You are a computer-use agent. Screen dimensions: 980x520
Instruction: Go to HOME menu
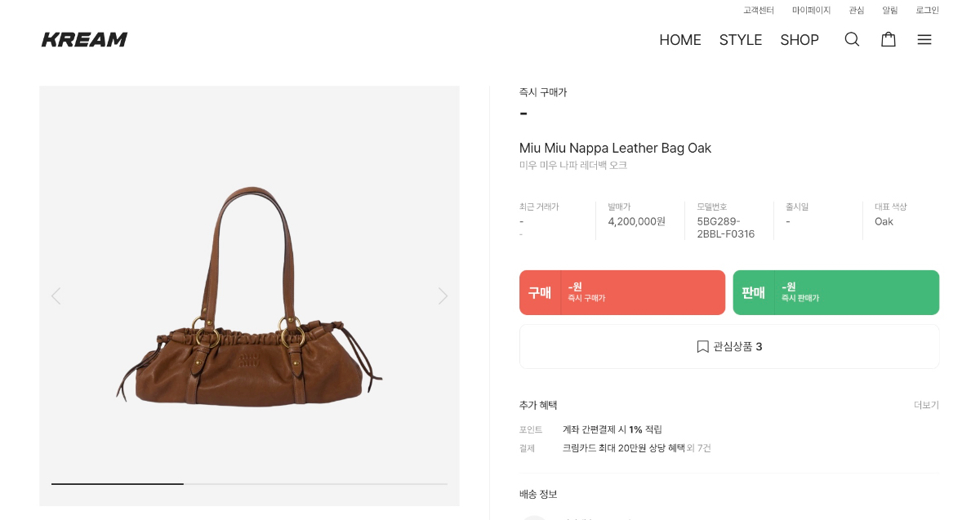pos(680,40)
